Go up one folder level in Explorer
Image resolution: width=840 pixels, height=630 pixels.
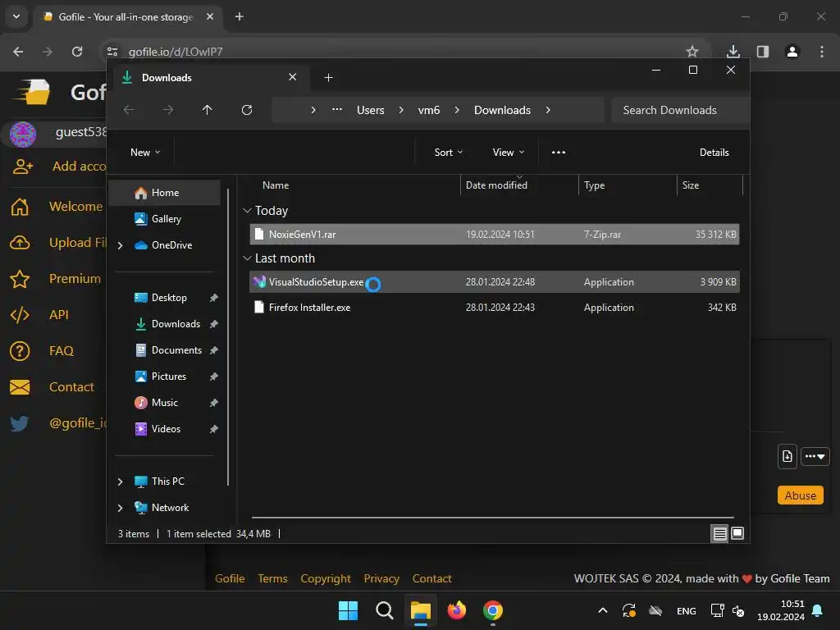pyautogui.click(x=208, y=110)
